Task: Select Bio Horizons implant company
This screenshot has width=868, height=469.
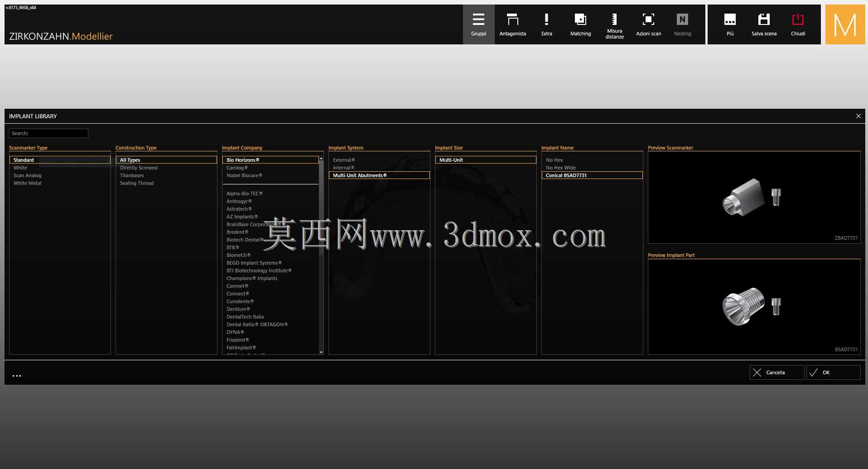Action: point(270,160)
